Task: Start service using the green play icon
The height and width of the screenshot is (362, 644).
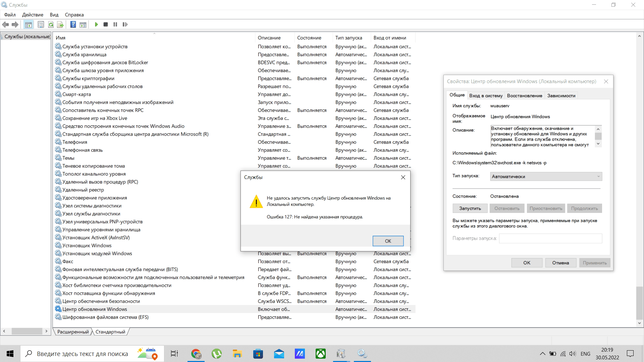Action: tap(96, 24)
